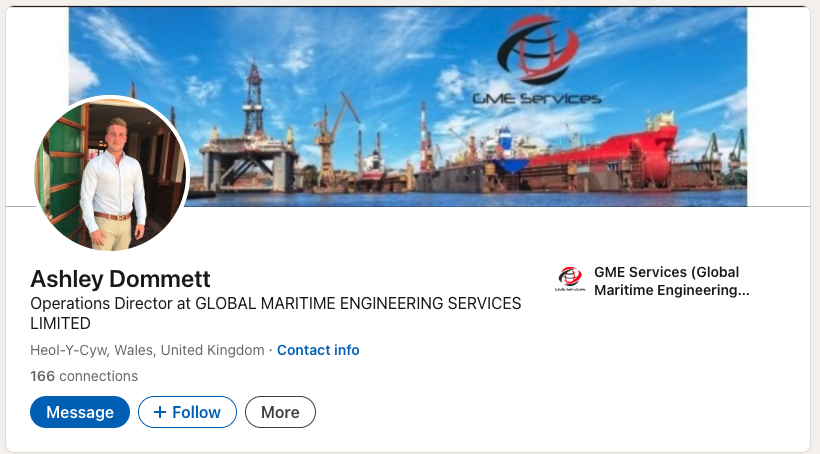Expand the More options button
The height and width of the screenshot is (454, 820).
pyautogui.click(x=280, y=412)
